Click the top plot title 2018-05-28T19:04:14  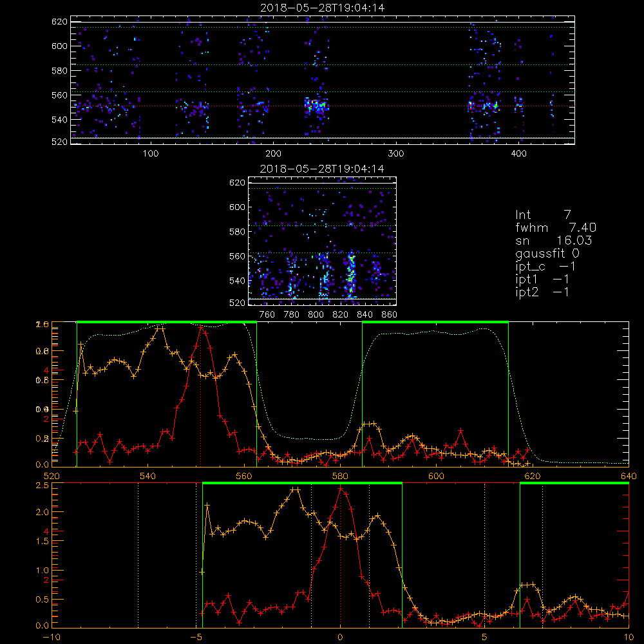pyautogui.click(x=323, y=8)
